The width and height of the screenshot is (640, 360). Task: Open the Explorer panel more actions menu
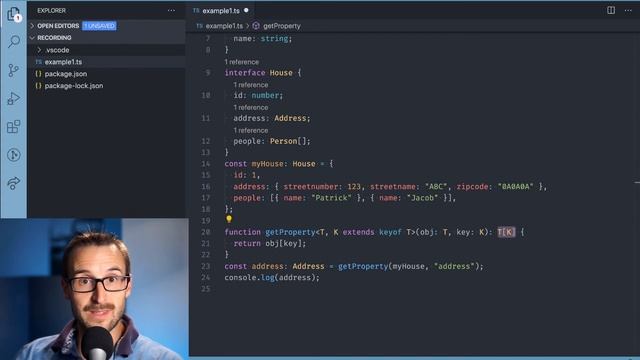tap(171, 11)
